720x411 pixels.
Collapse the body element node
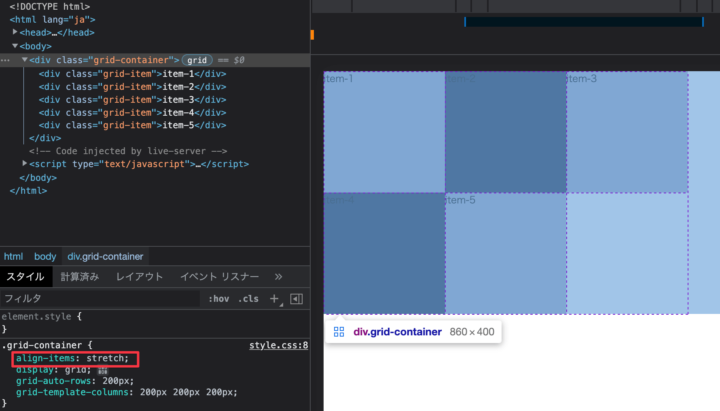click(15, 46)
